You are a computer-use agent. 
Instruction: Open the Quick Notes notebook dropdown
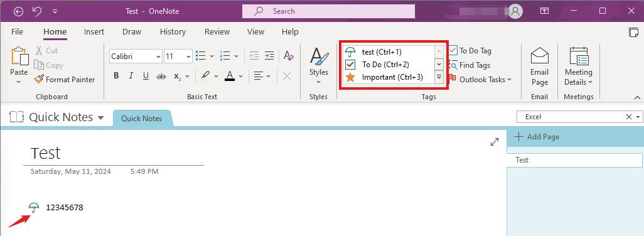(x=101, y=118)
